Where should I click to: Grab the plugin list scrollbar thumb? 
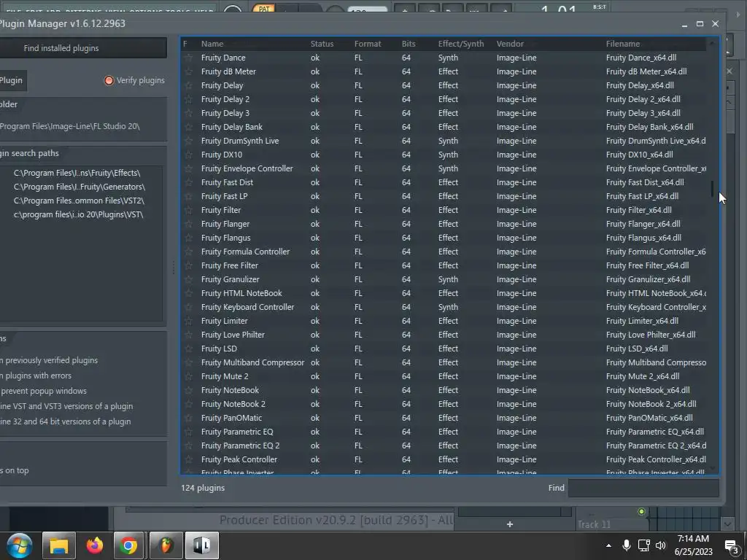[712, 189]
